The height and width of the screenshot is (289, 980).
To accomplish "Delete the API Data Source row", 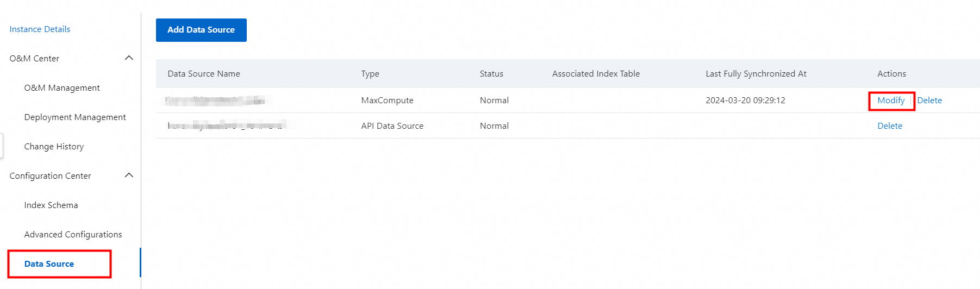I will coord(890,126).
